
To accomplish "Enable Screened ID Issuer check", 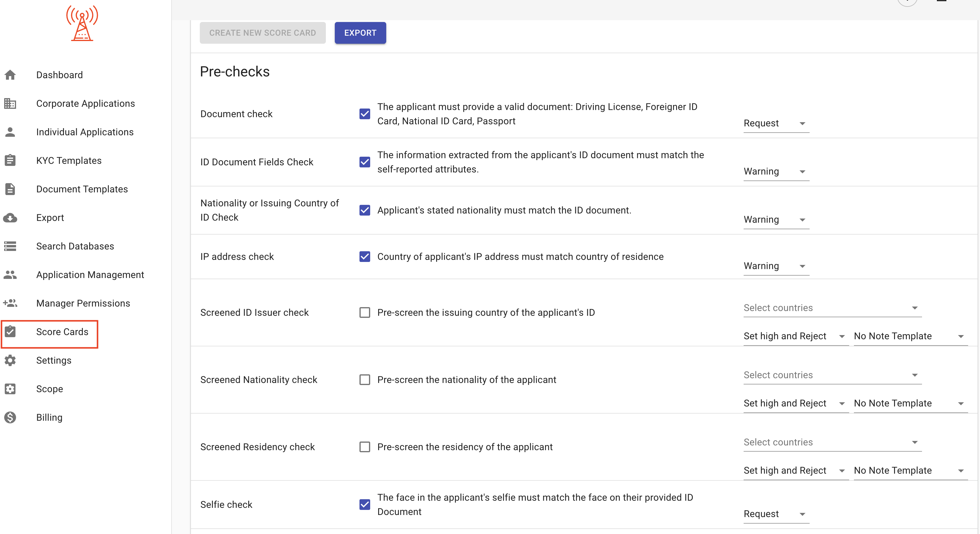I will tap(365, 312).
